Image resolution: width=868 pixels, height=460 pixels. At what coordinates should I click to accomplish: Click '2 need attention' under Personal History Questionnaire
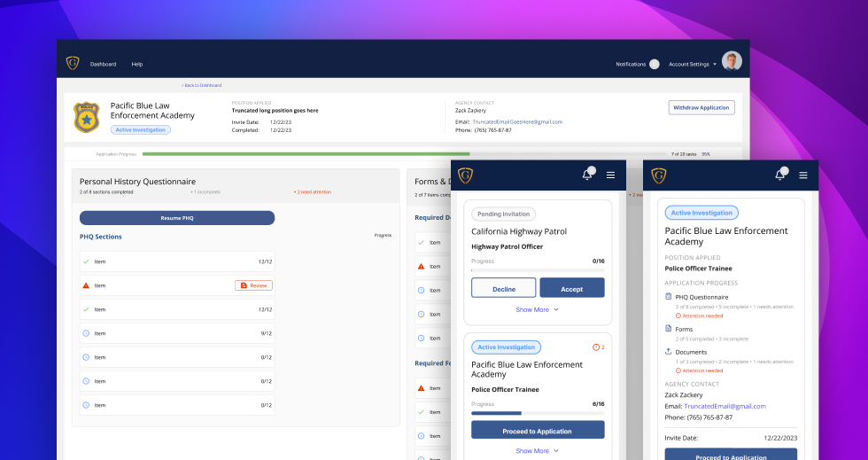(x=313, y=192)
